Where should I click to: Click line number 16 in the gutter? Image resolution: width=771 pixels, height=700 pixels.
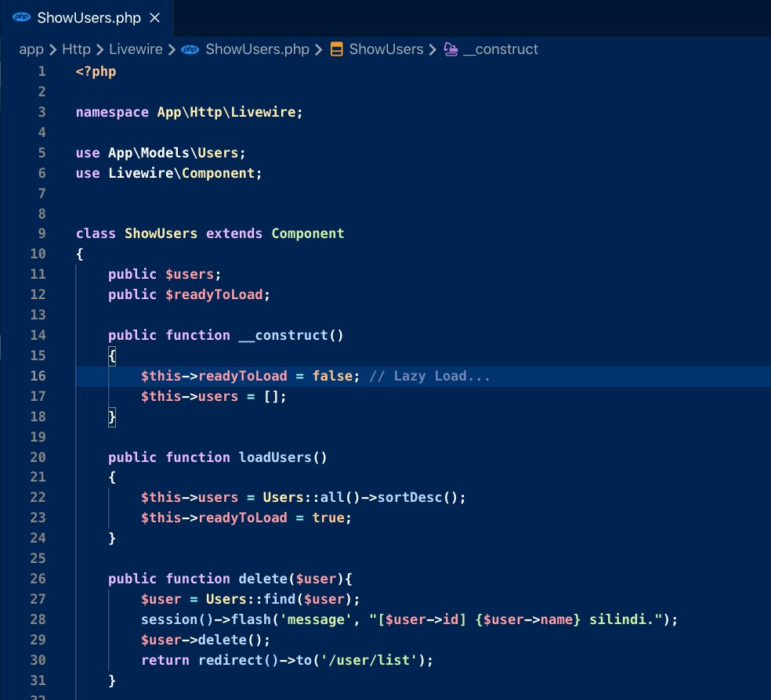click(x=38, y=377)
